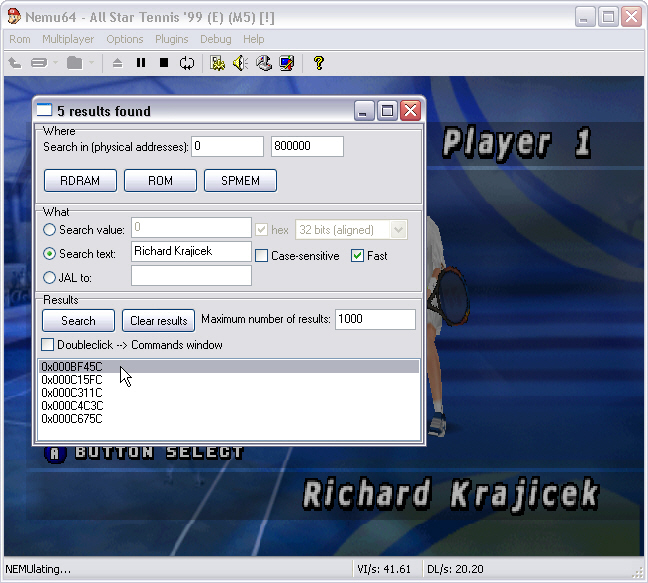Open the Multiplayer menu
Viewport: 648px width, 583px height.
(68, 39)
